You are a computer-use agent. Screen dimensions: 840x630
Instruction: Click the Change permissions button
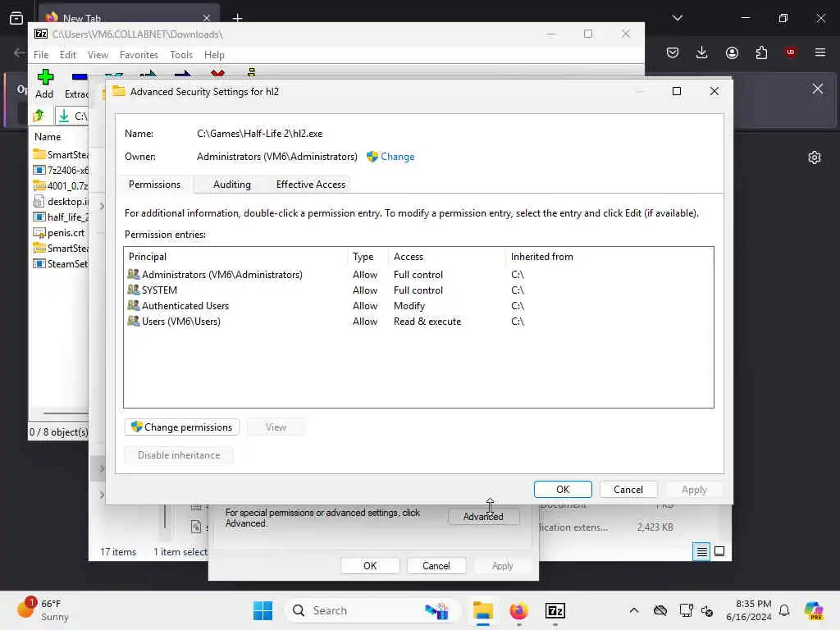pos(181,427)
